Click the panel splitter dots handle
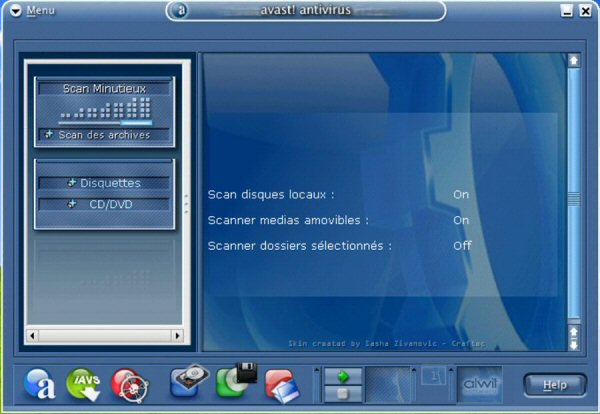Viewport: 600px width, 414px height. point(186,204)
